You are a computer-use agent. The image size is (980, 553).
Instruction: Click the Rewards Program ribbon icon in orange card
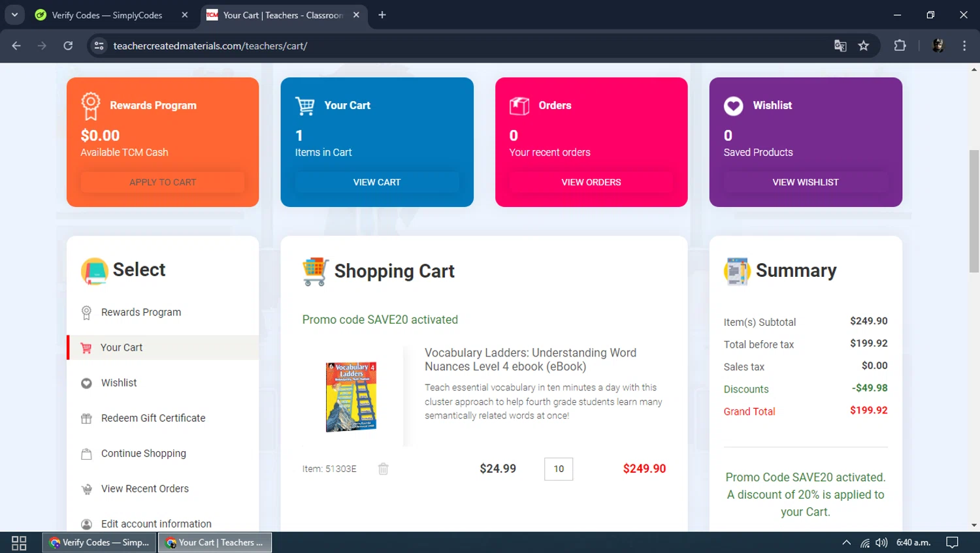90,106
